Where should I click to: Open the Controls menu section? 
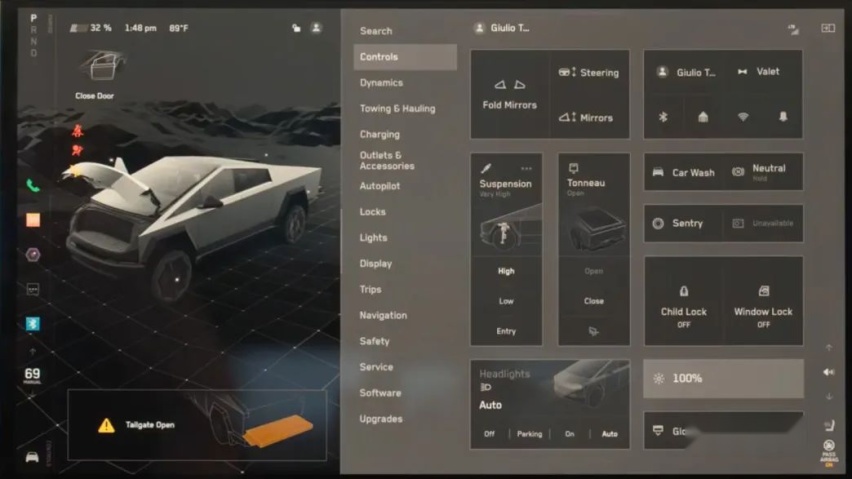[x=405, y=57]
